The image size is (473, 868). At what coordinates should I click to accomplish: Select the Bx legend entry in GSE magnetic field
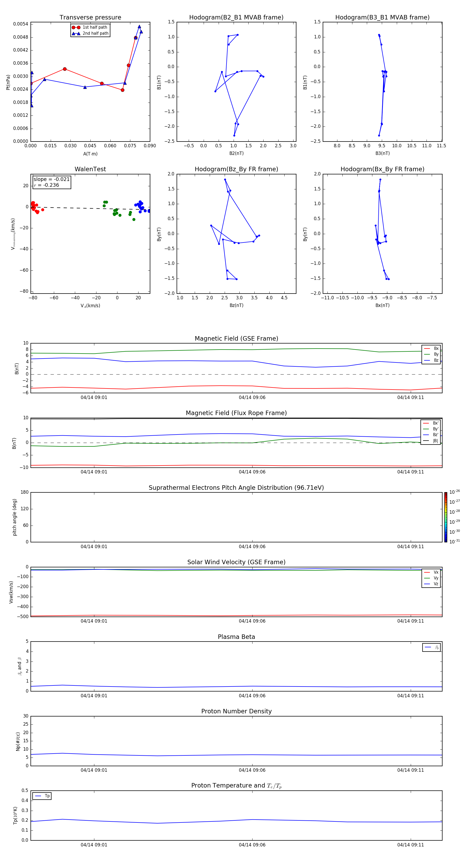[431, 349]
